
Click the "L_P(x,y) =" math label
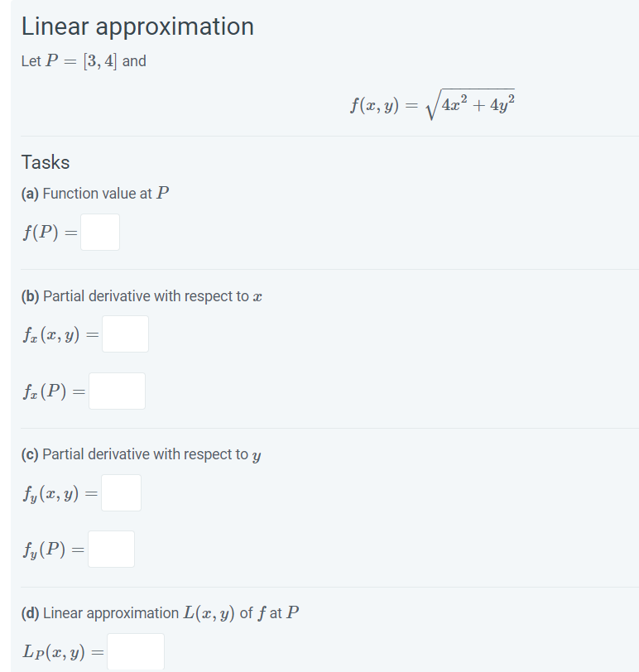[x=64, y=652]
